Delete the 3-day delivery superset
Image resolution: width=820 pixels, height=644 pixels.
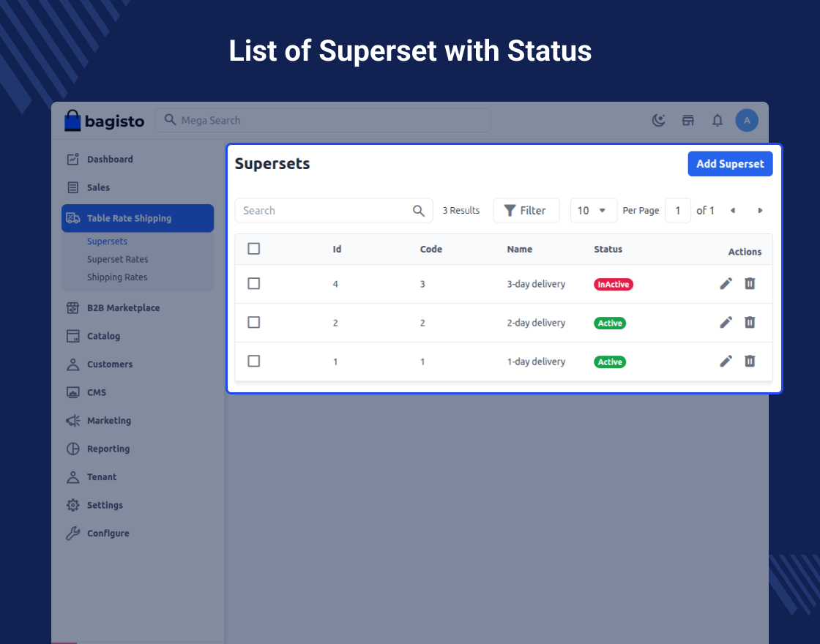[750, 284]
